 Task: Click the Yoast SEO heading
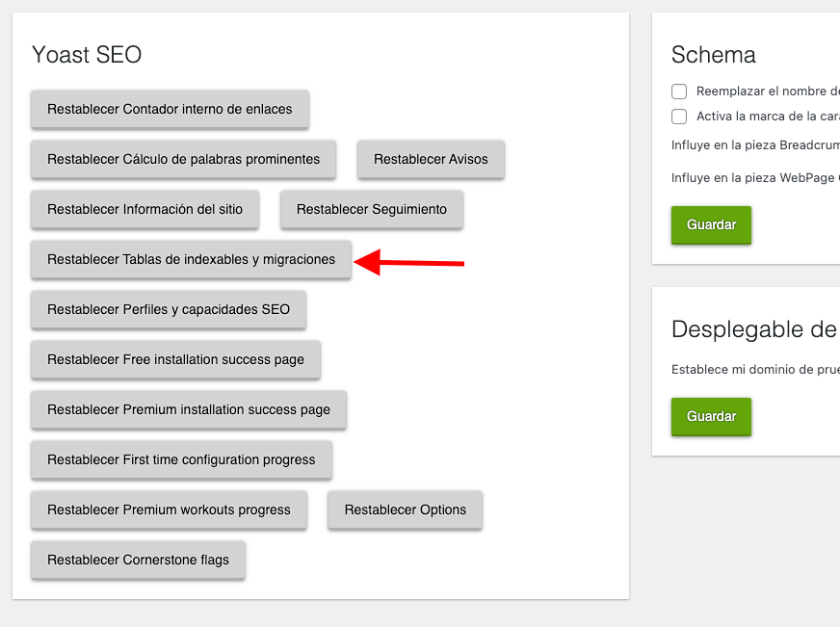tap(87, 55)
